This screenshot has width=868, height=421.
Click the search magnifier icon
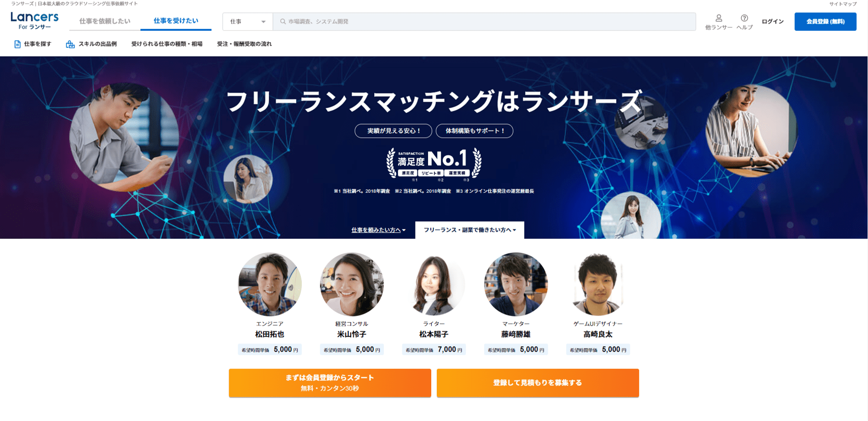[283, 22]
